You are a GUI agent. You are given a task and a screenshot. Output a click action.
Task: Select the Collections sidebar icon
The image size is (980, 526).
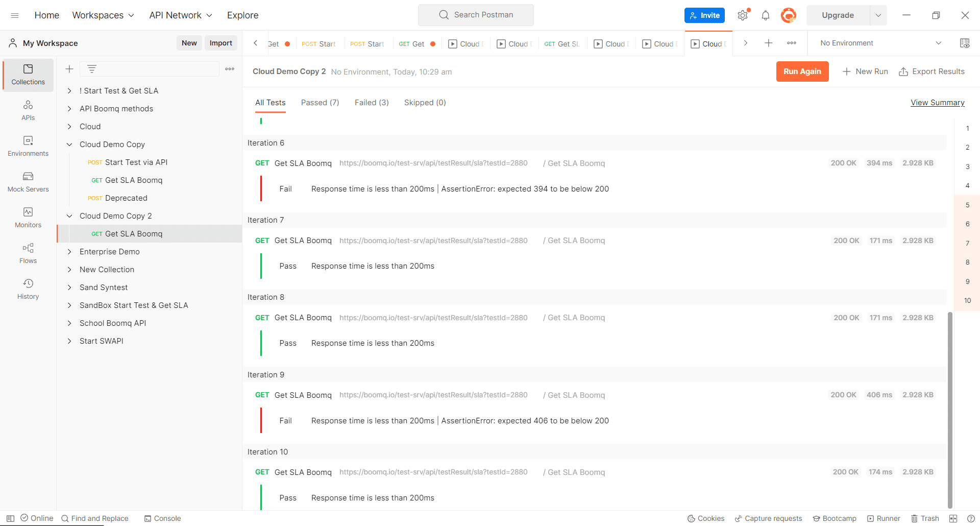[28, 75]
